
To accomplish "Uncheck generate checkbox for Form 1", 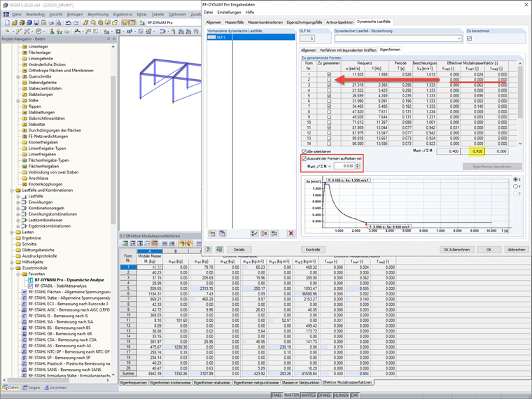I will (x=329, y=74).
